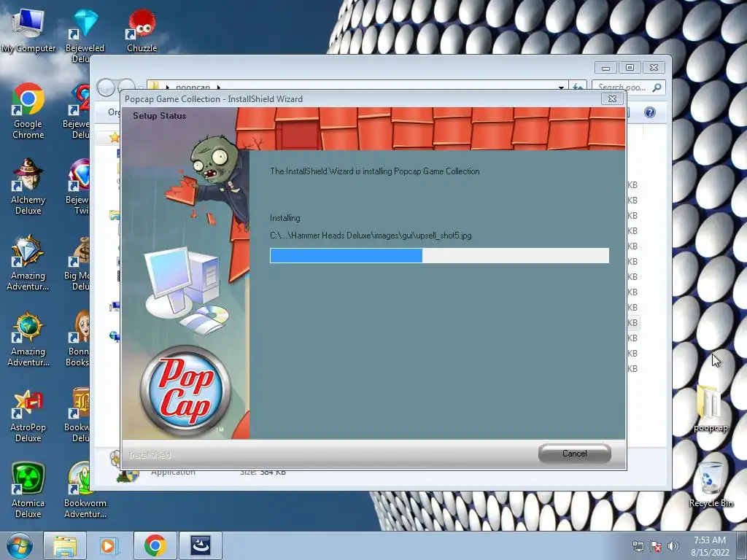This screenshot has height=560, width=747.
Task: Select the AstroPop Deluxe desktop shortcut
Action: pyautogui.click(x=28, y=414)
